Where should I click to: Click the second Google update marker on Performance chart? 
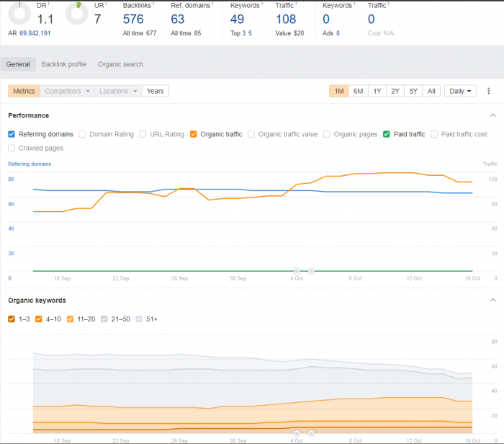[311, 271]
